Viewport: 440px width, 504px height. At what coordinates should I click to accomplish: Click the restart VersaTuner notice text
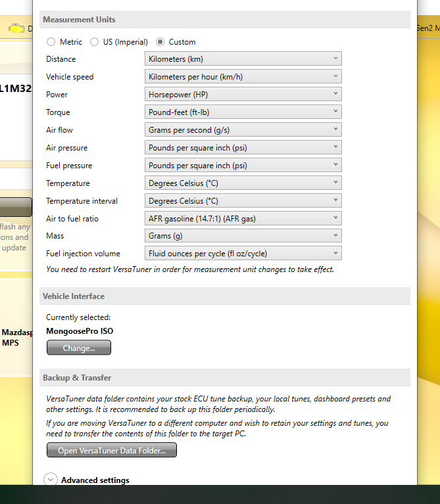point(190,269)
